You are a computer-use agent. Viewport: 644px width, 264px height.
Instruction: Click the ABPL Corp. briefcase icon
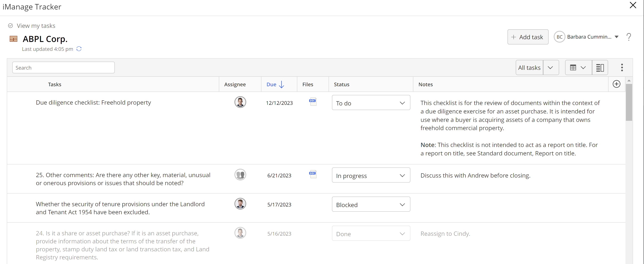14,39
